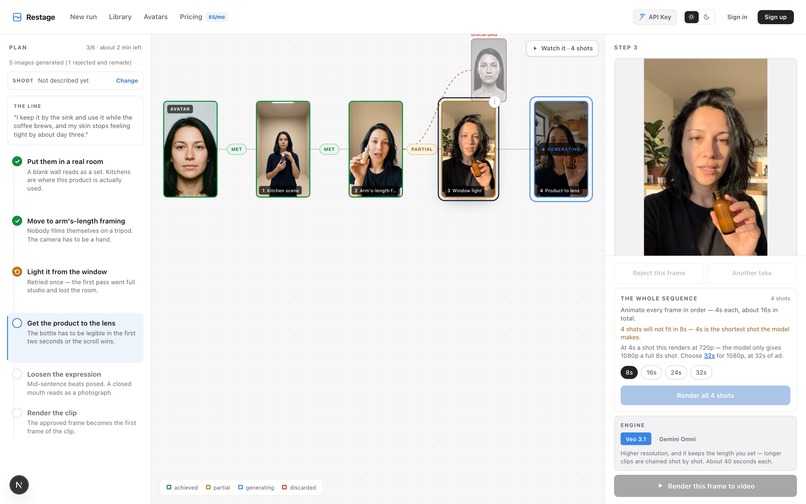Image resolution: width=806 pixels, height=504 pixels.
Task: Click the Restage logo icon
Action: 17,17
